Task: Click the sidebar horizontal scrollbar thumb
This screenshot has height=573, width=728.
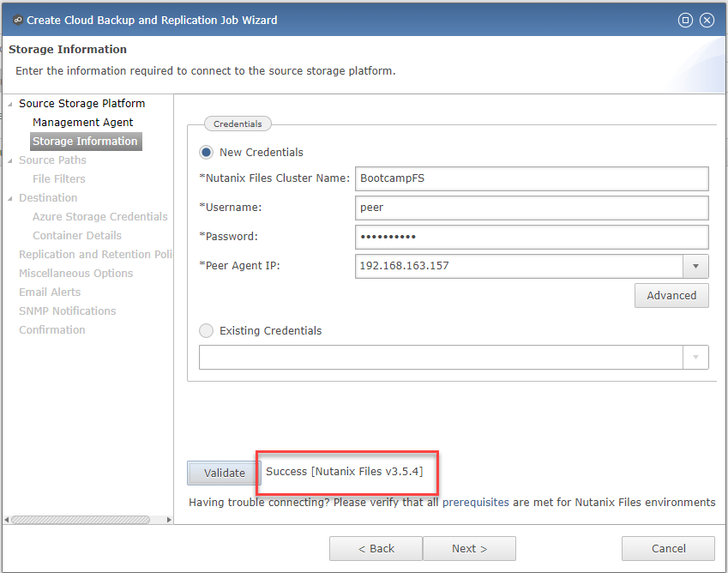Action: (81, 520)
